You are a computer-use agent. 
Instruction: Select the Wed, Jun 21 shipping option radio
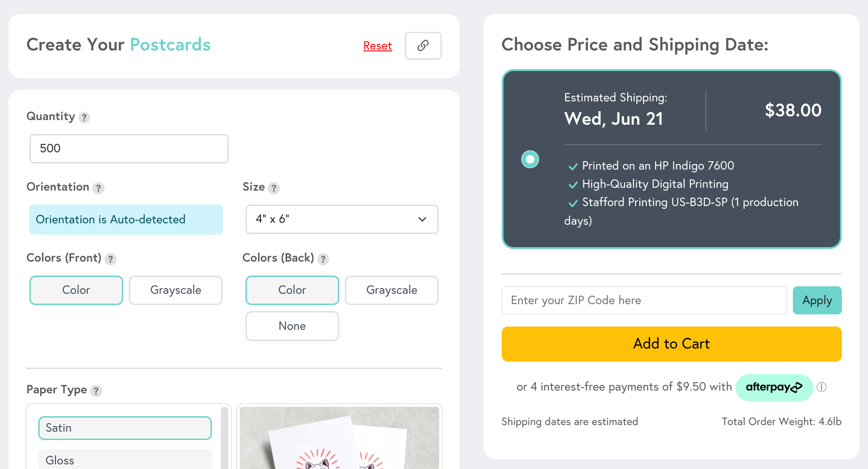tap(530, 159)
